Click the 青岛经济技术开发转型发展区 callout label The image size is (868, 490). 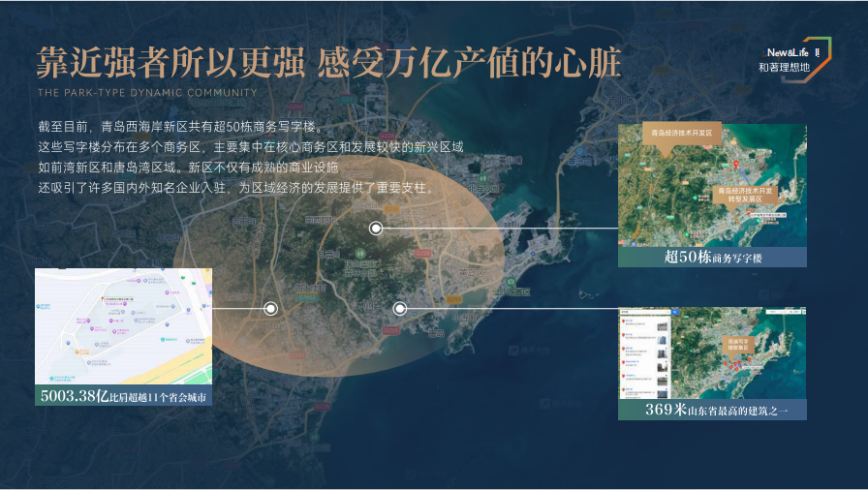745,195
